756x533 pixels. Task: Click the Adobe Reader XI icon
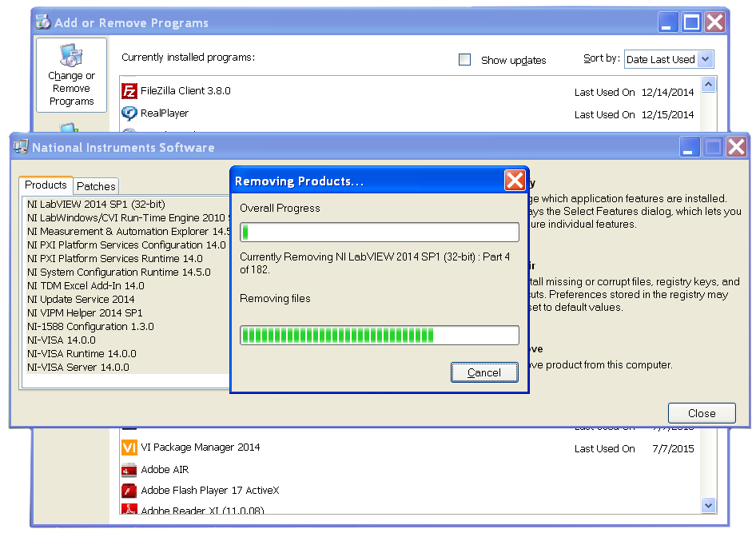point(129,509)
